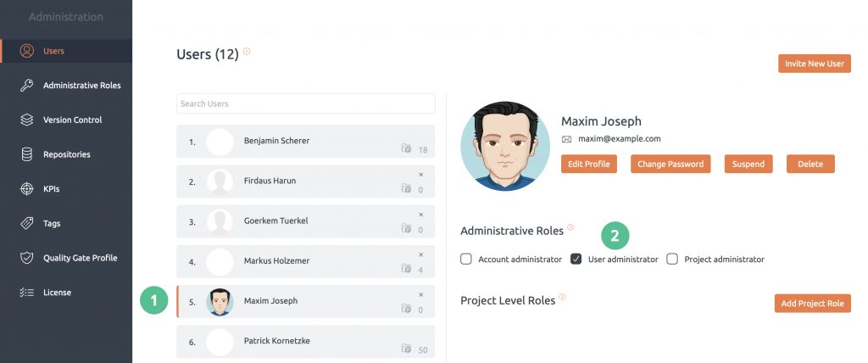Uncheck the User administrator checkbox
This screenshot has height=363, width=868.
pyautogui.click(x=576, y=259)
